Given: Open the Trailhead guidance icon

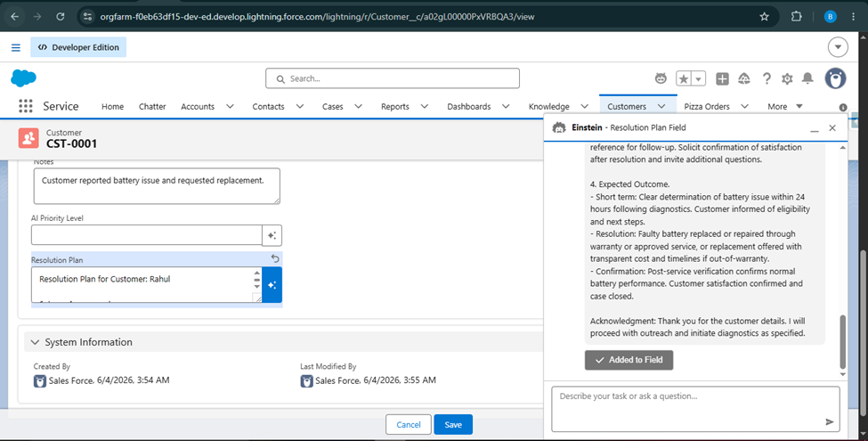Looking at the screenshot, I should coord(744,78).
